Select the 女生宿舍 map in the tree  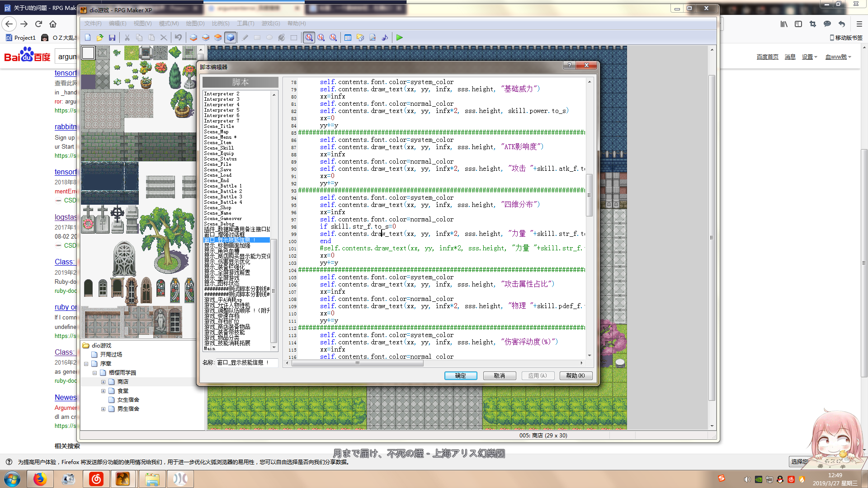point(128,400)
